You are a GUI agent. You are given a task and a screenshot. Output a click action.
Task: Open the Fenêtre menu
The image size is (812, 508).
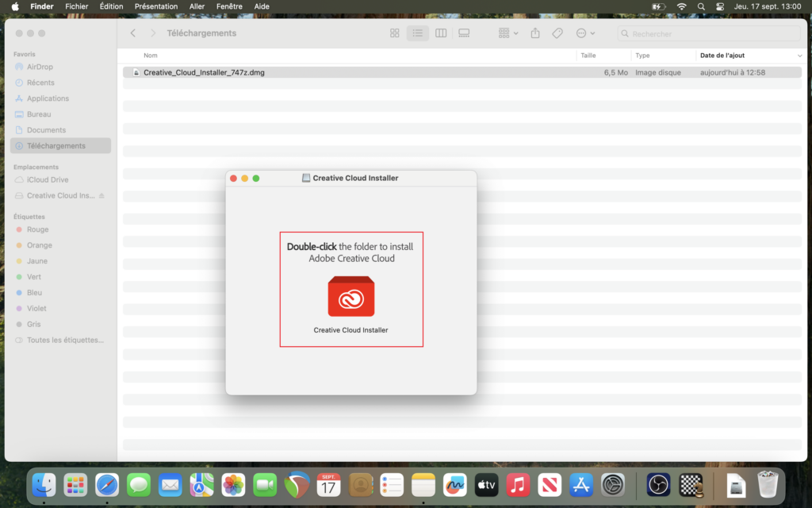[229, 6]
